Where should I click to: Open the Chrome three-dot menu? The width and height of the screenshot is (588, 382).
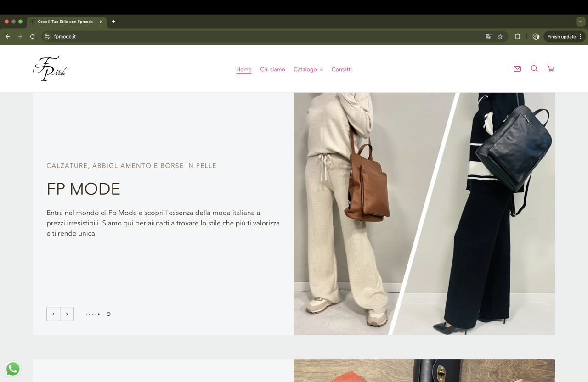click(x=581, y=37)
